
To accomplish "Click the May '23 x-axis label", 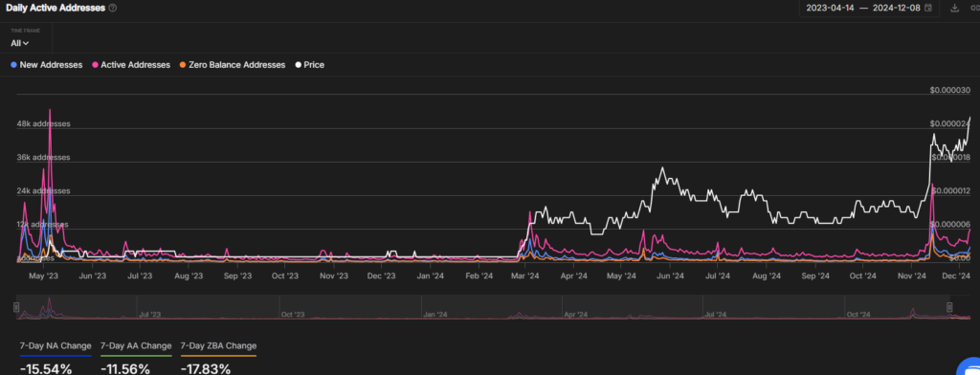I will pos(44,275).
